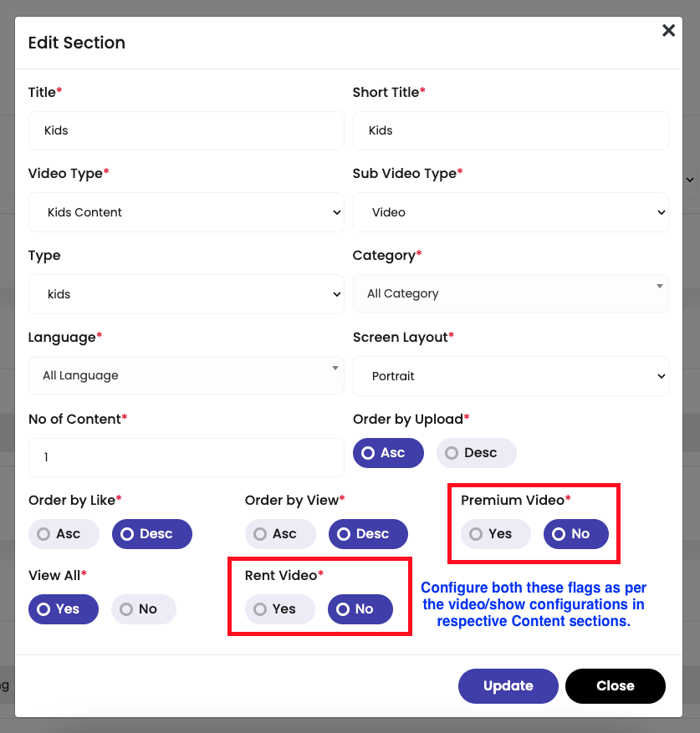Select Desc for Order by Like
Image resolution: width=700 pixels, height=733 pixels.
point(152,534)
